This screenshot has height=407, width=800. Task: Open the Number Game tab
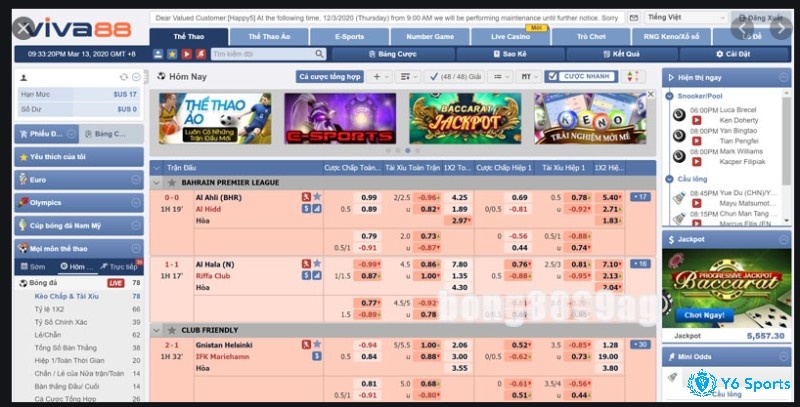coord(430,37)
